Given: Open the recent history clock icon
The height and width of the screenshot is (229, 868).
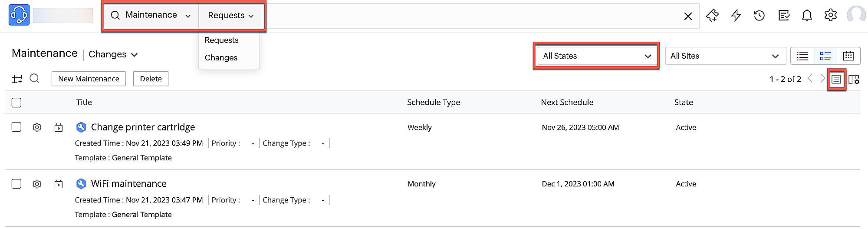Looking at the screenshot, I should [759, 16].
